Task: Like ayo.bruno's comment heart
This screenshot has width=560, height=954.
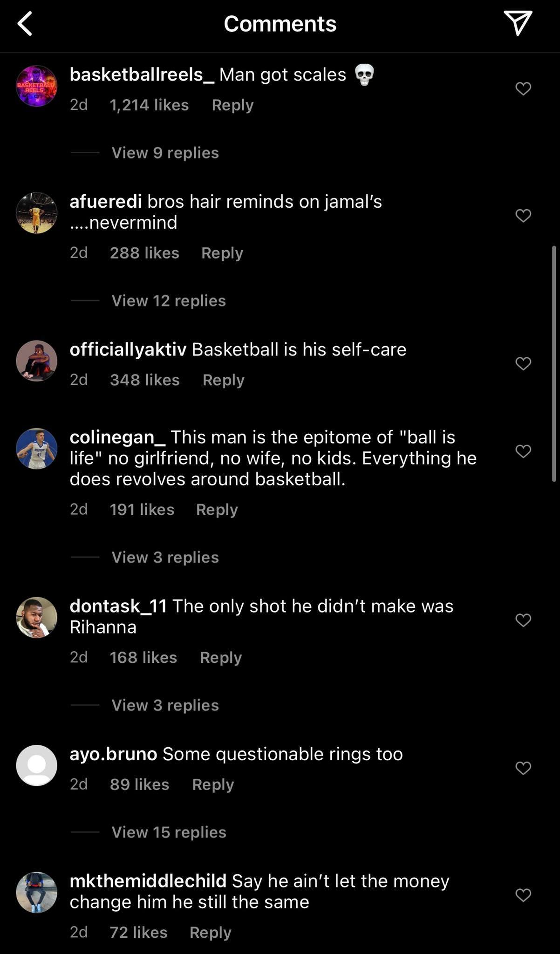Action: (x=523, y=768)
